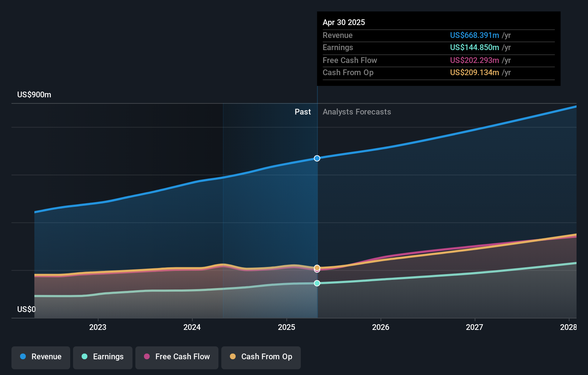Click the US$900m y-axis label
The width and height of the screenshot is (588, 375).
pos(34,95)
